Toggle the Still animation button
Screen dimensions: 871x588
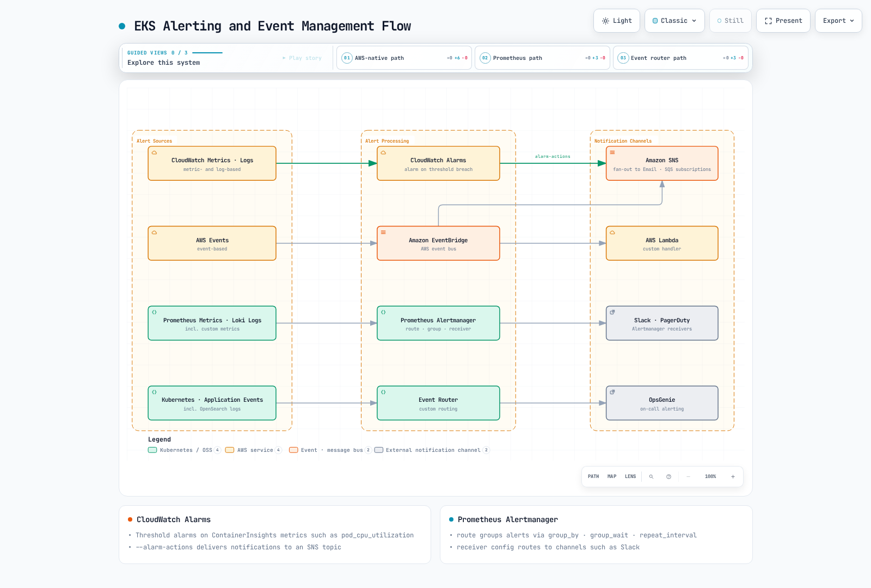coord(731,21)
